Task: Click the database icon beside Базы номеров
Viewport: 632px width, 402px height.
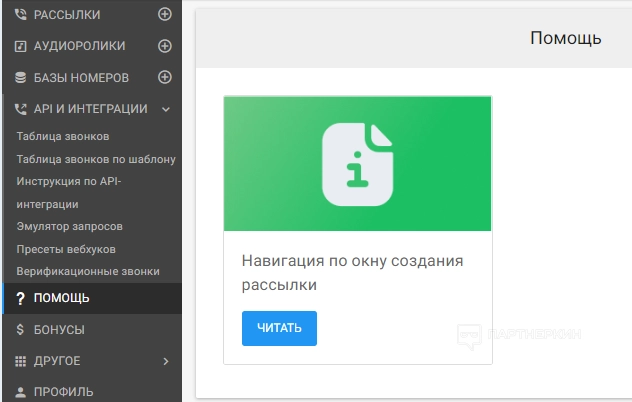Action: (20, 77)
